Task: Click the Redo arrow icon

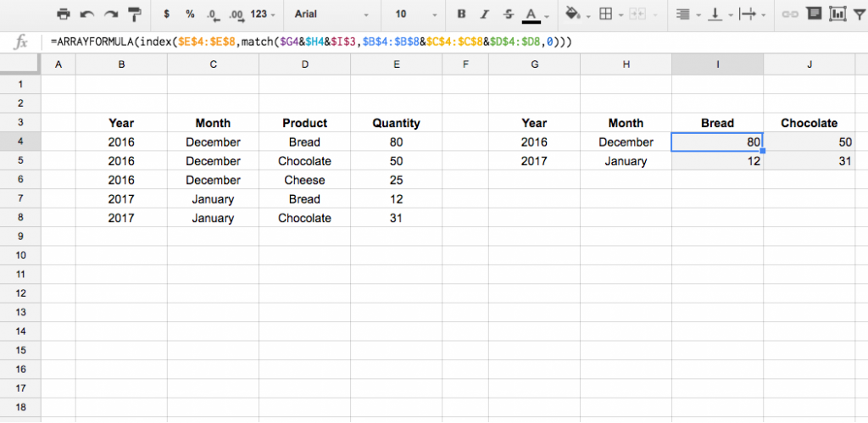Action: coord(109,14)
